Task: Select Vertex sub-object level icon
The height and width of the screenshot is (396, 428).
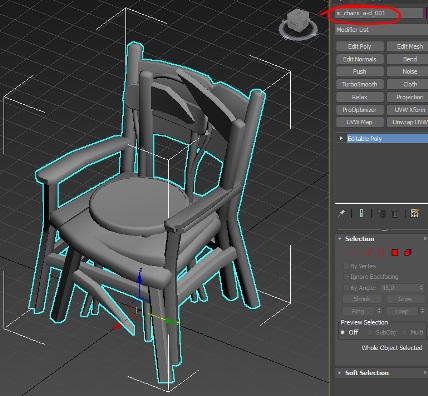Action: pyautogui.click(x=353, y=253)
